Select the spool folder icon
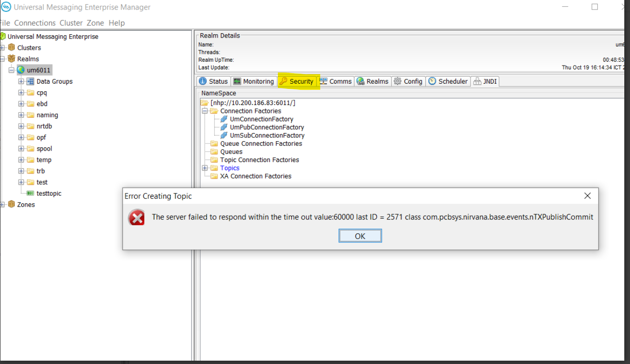 tap(30, 149)
